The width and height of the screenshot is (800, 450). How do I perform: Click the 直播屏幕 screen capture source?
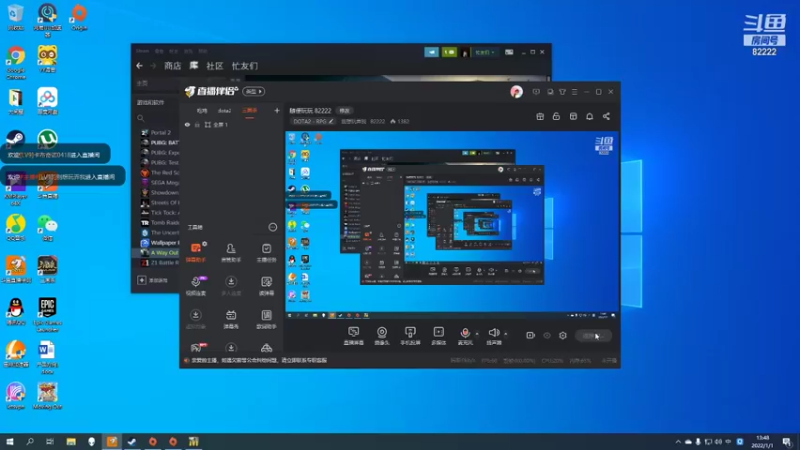tap(354, 336)
